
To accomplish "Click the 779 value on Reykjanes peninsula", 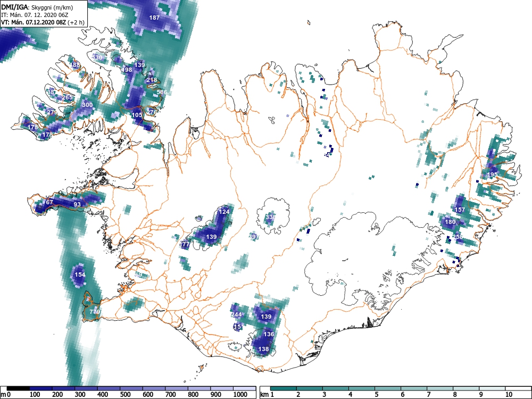I will 95,311.
